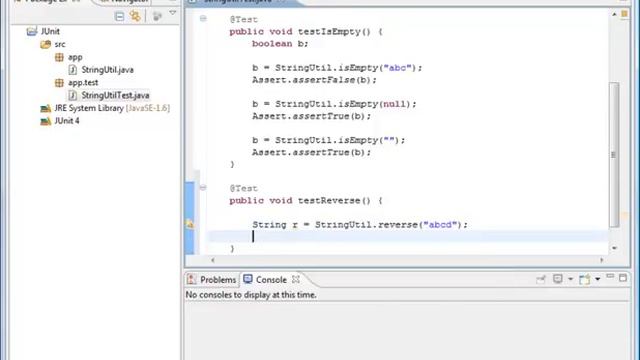Click the @Test annotation above testIsEmpty
The width and height of the screenshot is (640, 360).
243,19
